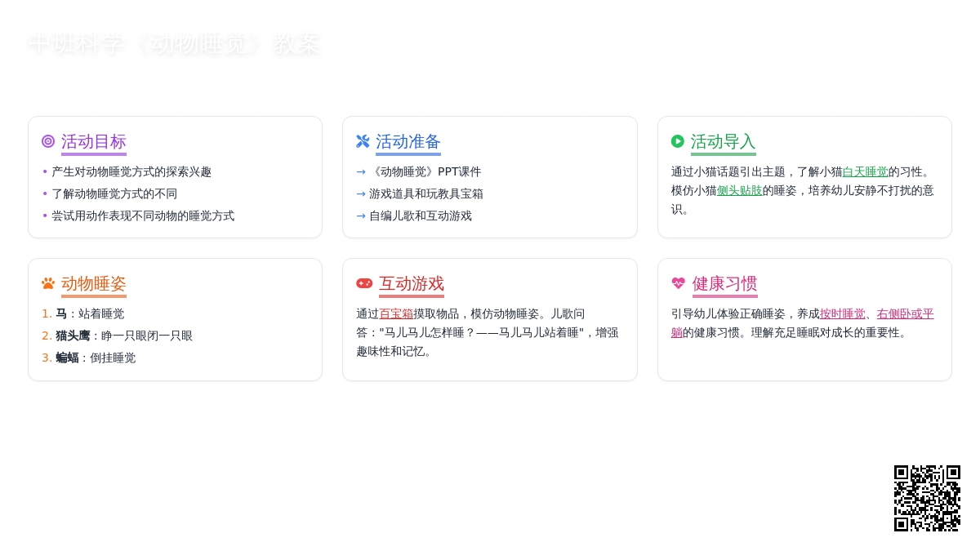Click the paw icon beside 动物睡姿

coord(48,283)
